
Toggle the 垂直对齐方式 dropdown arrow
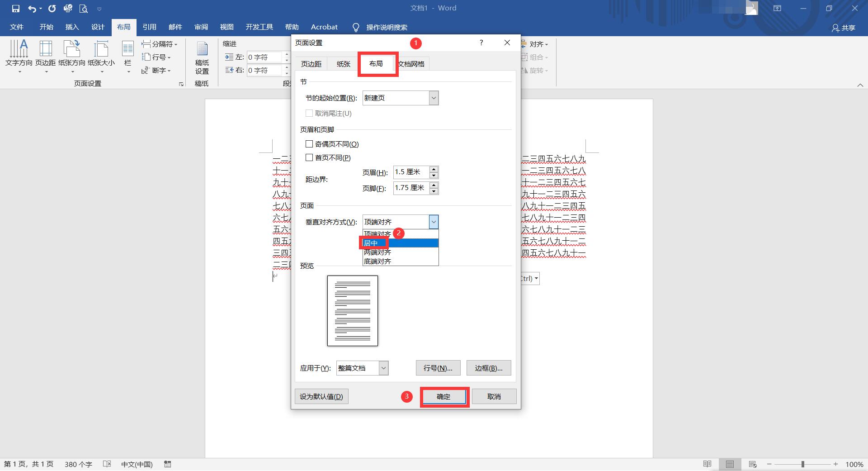point(434,222)
